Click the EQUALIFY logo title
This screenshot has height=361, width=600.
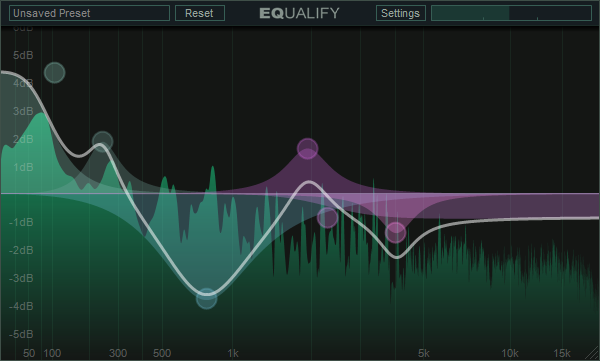click(300, 13)
